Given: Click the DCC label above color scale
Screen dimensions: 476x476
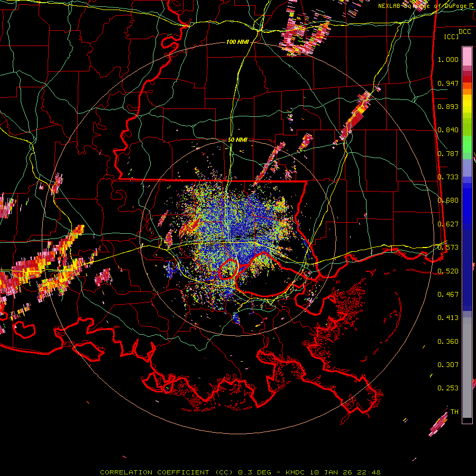Looking at the screenshot, I should 464,32.
